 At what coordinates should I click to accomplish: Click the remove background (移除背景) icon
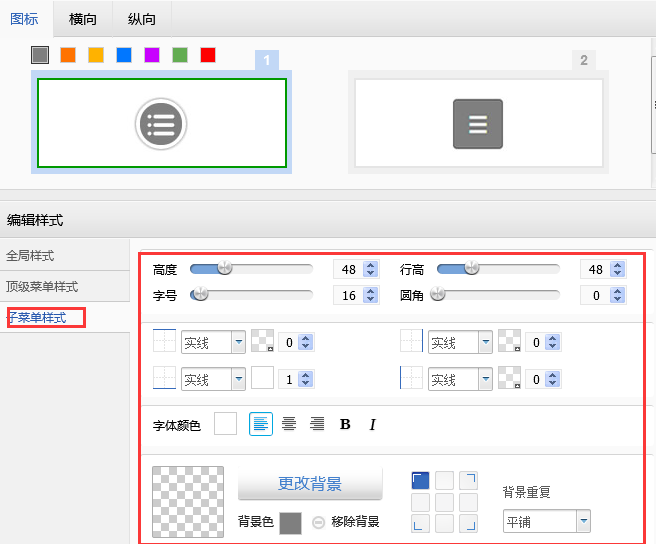click(x=318, y=522)
